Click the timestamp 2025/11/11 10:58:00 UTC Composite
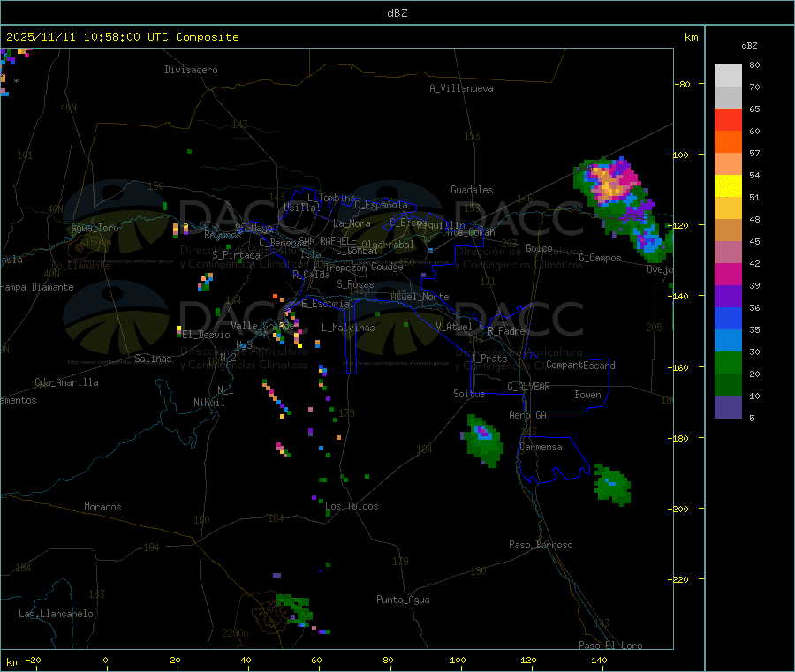 coord(122,37)
